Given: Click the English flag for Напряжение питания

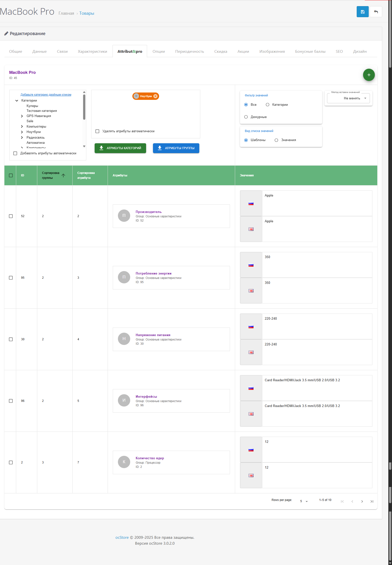Looking at the screenshot, I should tap(251, 352).
